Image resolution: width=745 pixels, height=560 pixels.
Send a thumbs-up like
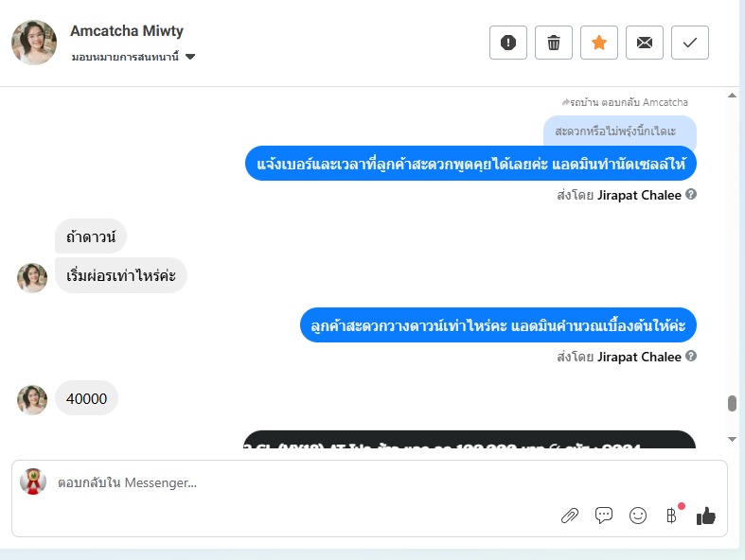point(705,516)
